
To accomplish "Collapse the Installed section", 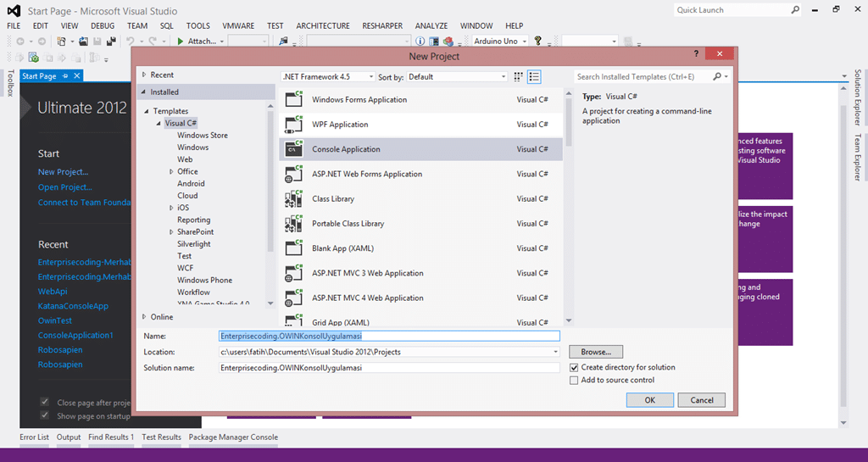I will (x=144, y=92).
